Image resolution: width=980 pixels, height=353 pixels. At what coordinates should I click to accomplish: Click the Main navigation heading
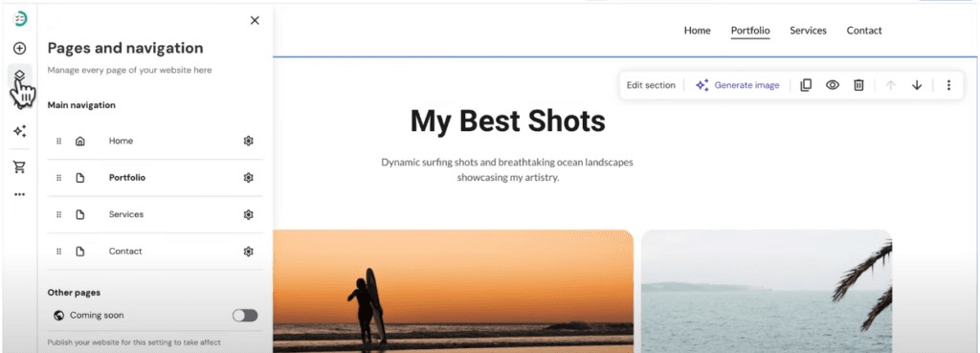pyautogui.click(x=81, y=105)
